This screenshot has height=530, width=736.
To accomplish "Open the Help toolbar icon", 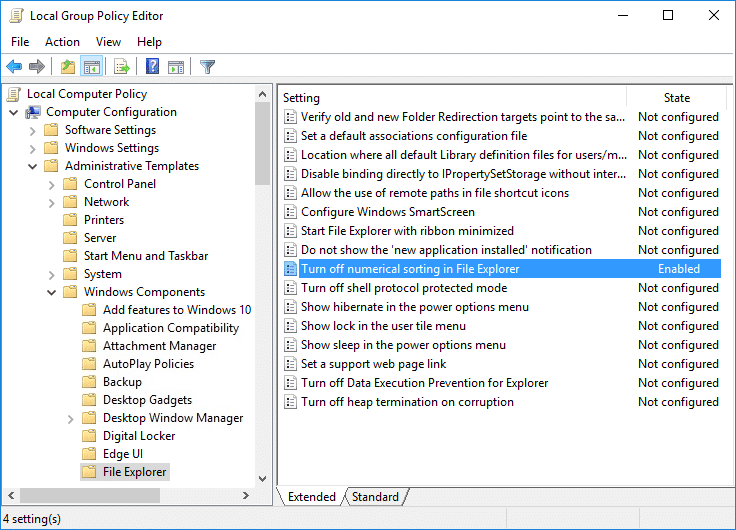I will click(153, 67).
